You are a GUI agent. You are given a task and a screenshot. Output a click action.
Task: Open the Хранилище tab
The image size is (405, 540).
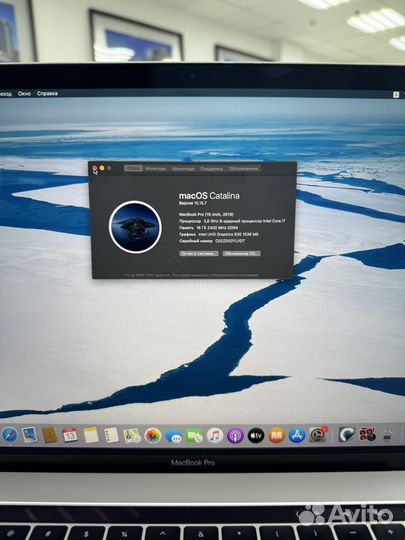tap(183, 169)
